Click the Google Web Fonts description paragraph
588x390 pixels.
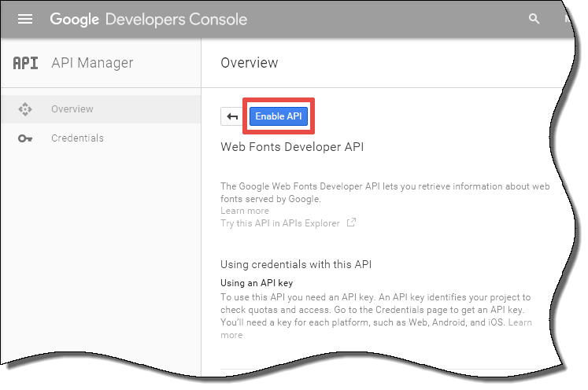385,192
